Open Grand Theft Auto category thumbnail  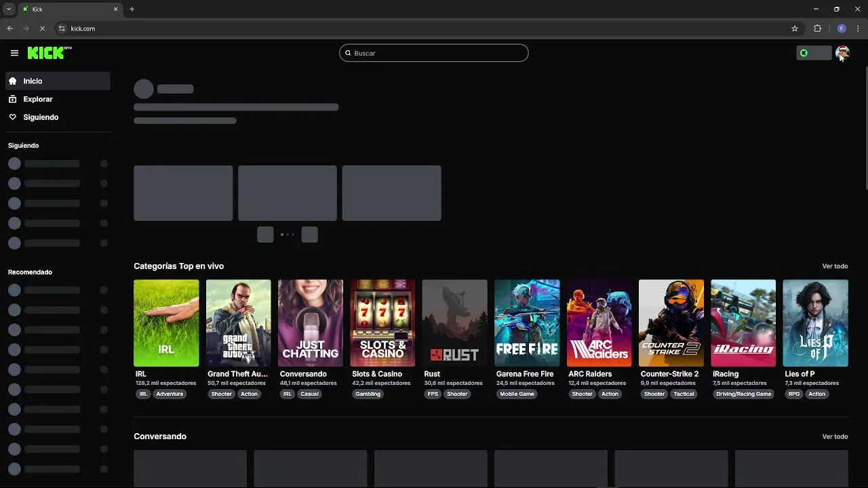click(x=238, y=323)
